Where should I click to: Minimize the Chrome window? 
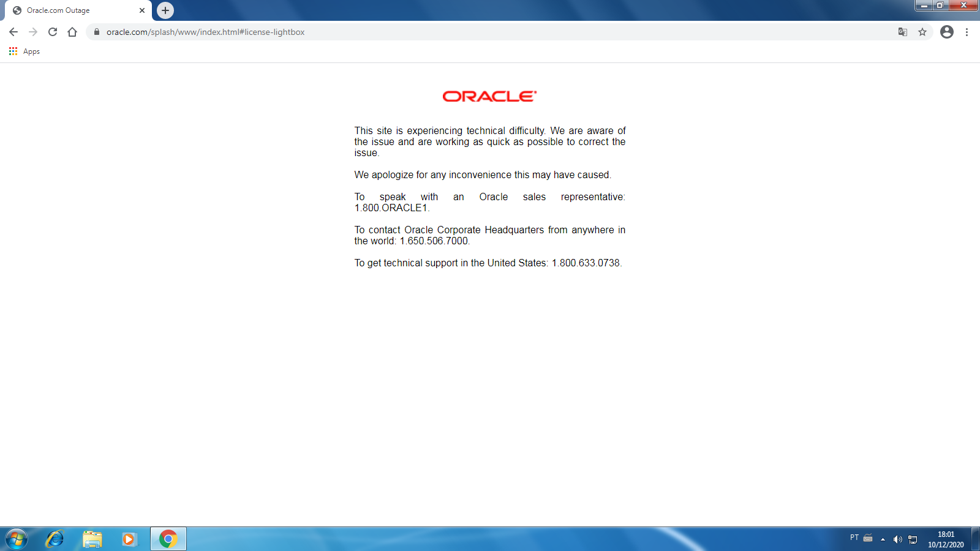(x=924, y=6)
